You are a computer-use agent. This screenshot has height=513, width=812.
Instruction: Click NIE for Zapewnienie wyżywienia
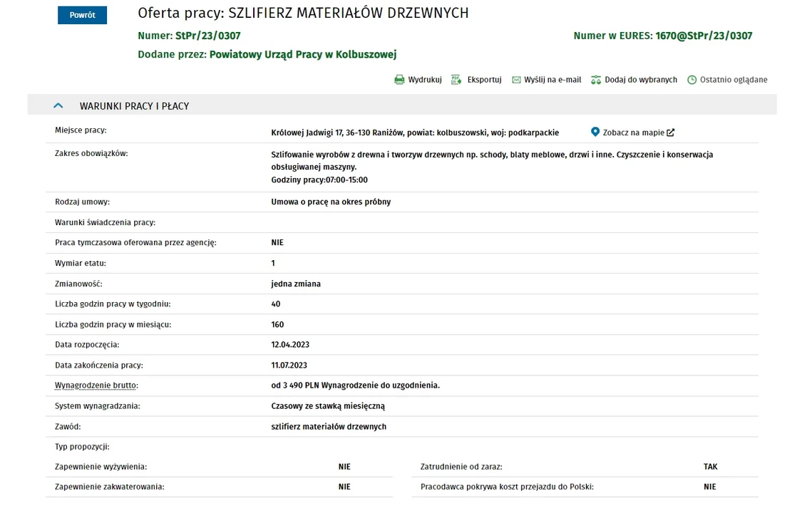[344, 467]
